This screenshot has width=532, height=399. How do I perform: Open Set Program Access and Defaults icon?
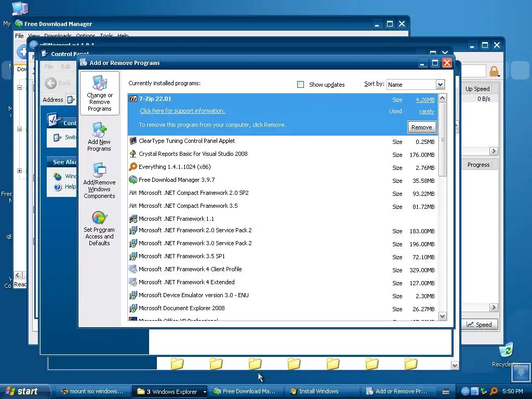pyautogui.click(x=99, y=228)
